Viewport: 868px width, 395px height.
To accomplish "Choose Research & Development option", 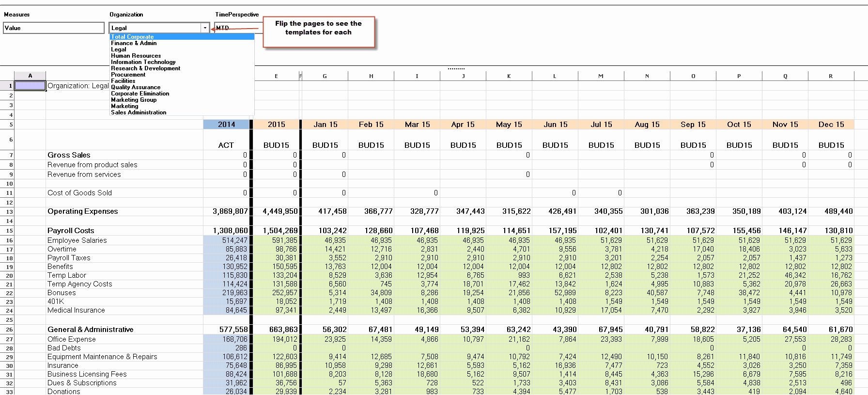I will 145,68.
